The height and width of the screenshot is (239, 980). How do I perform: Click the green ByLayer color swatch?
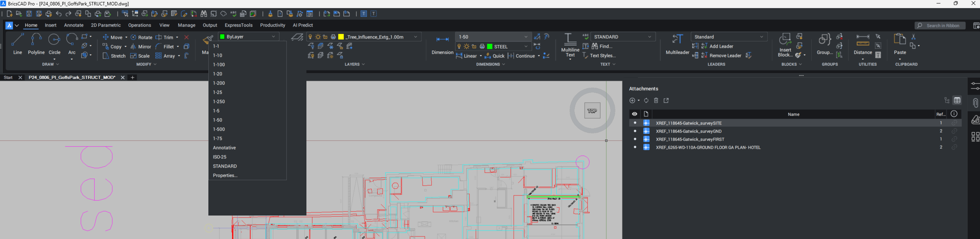click(x=222, y=37)
